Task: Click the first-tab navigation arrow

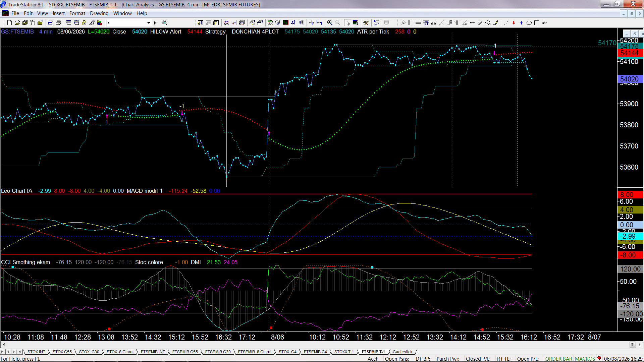Action: click(x=3, y=352)
